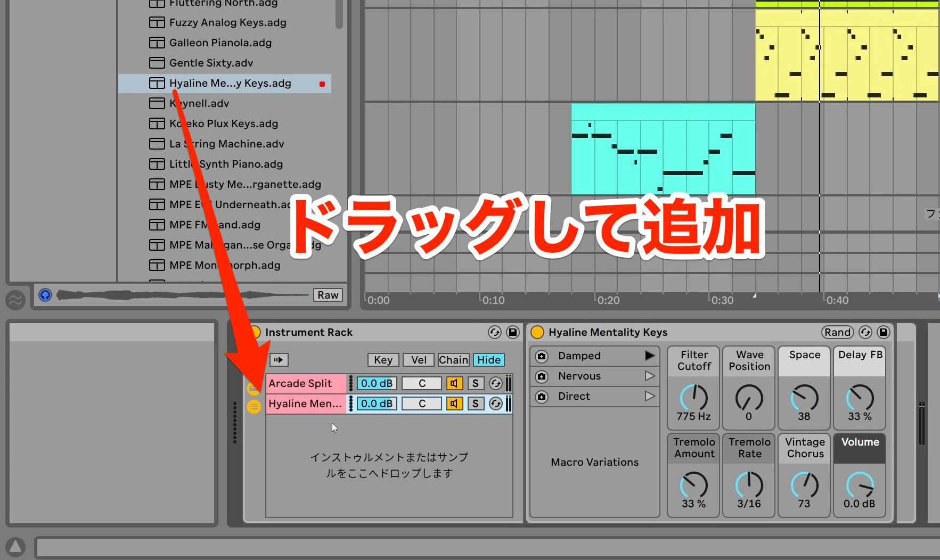Click the Raw preview button
The image size is (940, 560).
point(328,295)
